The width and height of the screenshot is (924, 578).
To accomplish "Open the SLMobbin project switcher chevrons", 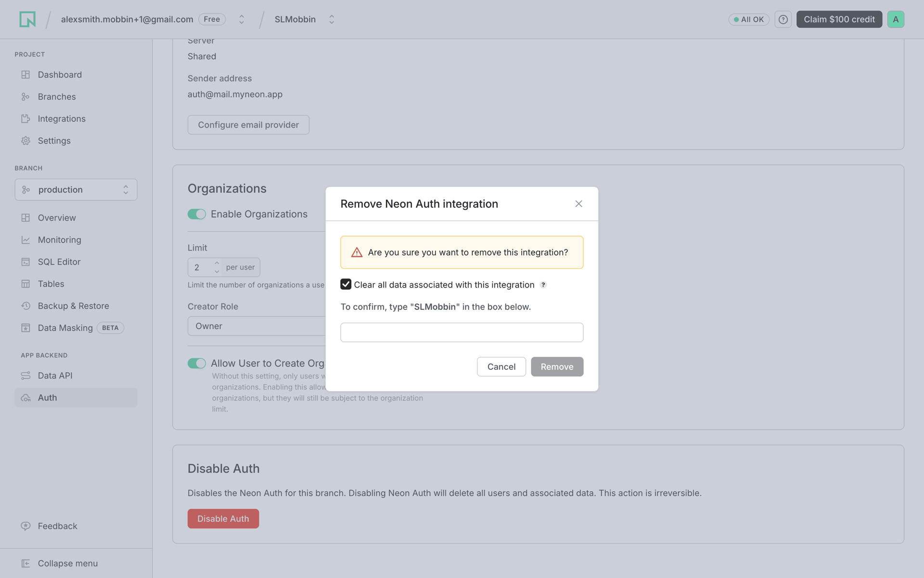I will click(x=332, y=19).
